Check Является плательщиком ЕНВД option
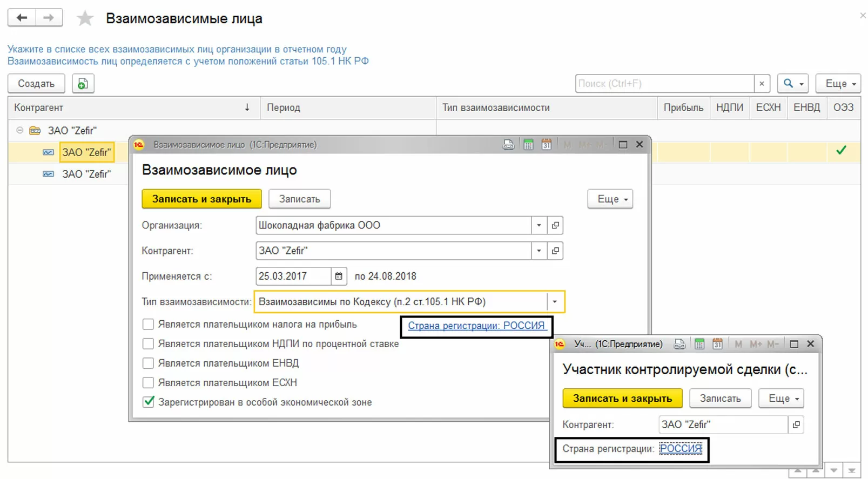 (x=148, y=363)
